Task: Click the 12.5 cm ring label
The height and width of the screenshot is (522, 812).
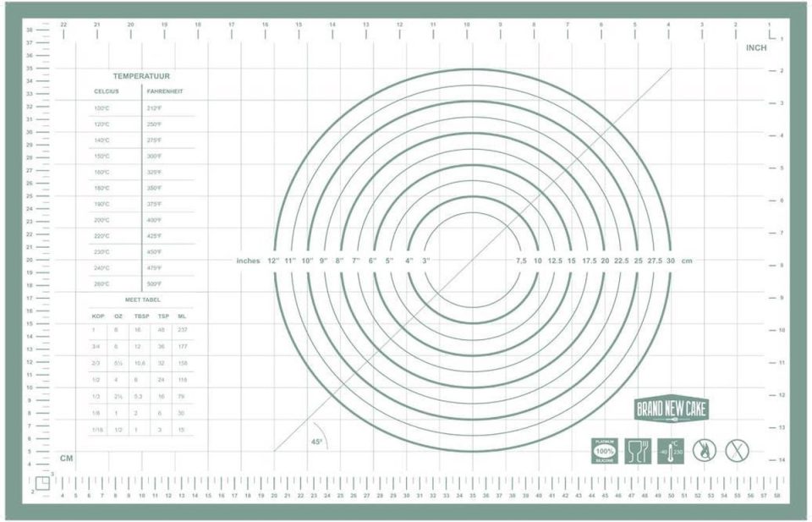Action: (x=555, y=261)
